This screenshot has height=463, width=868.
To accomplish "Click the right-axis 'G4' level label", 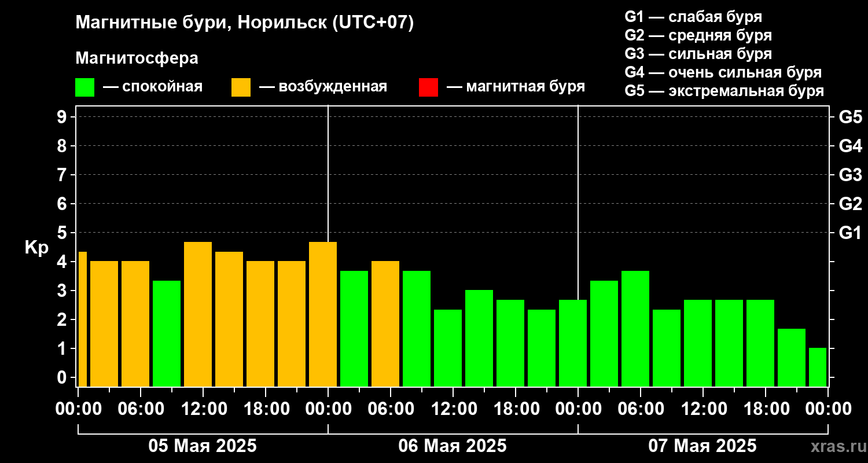I will (x=850, y=146).
